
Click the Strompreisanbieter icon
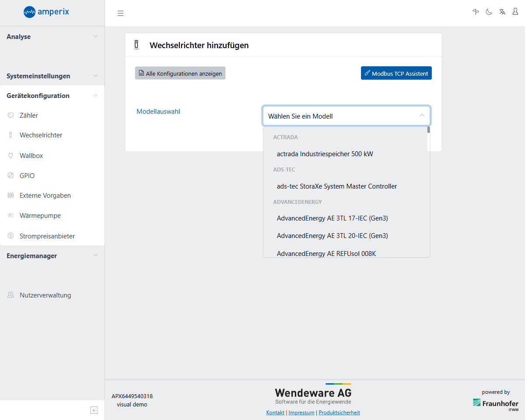(x=11, y=236)
